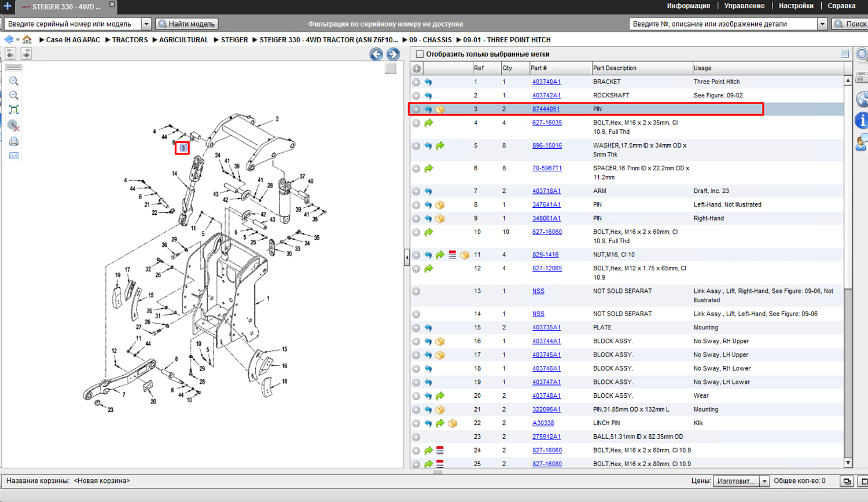Select callout 3 in the diagram
The height and width of the screenshot is (502, 868).
183,148
